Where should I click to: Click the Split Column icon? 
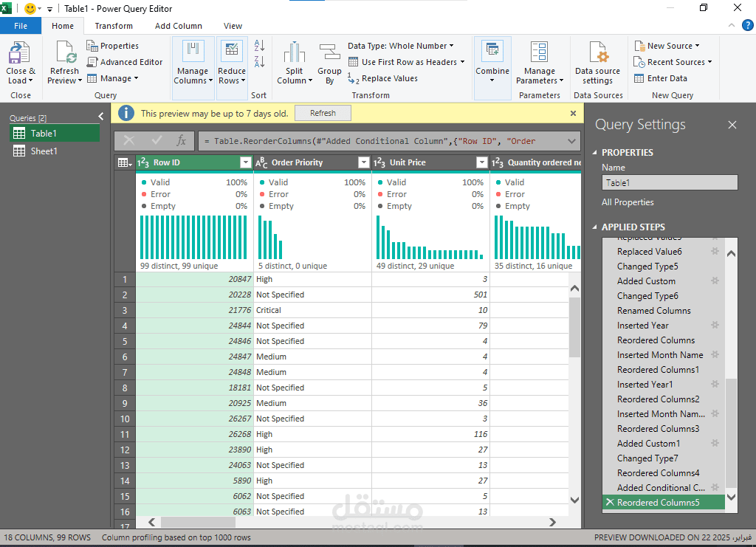(294, 52)
